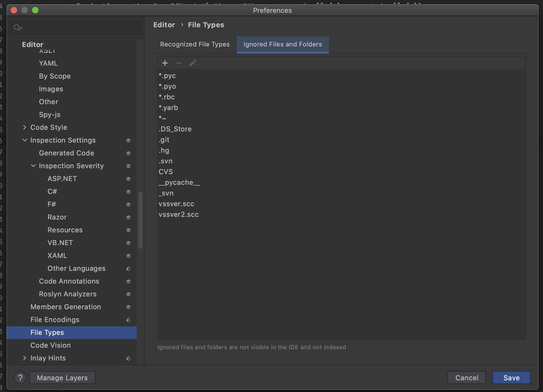The width and height of the screenshot is (543, 392).
Task: Click layer icon next to Generated Code
Action: coord(128,153)
